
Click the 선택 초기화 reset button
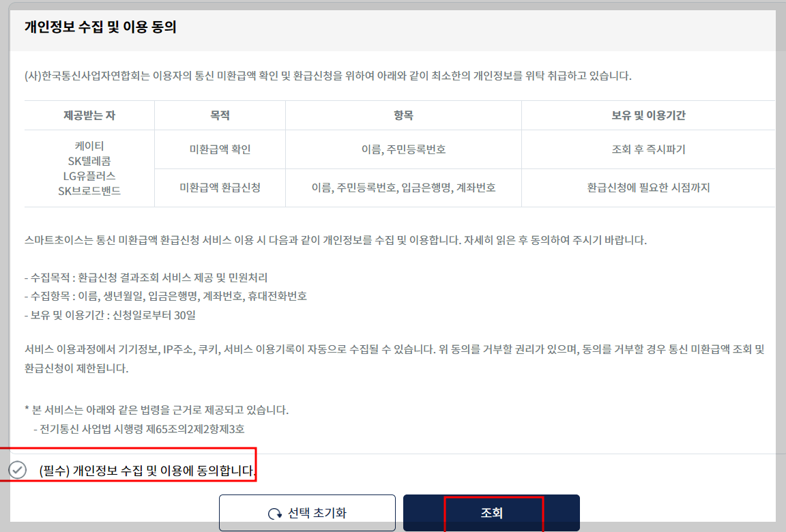click(x=307, y=512)
